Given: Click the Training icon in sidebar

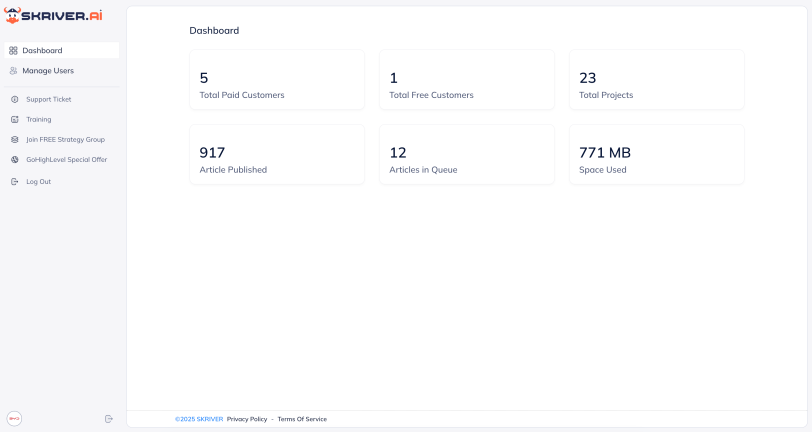Looking at the screenshot, I should pyautogui.click(x=14, y=119).
